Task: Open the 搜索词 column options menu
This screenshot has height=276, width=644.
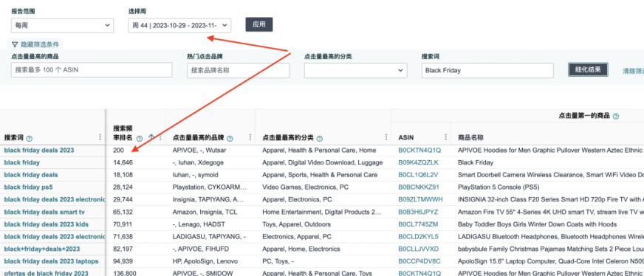Action: (x=100, y=137)
